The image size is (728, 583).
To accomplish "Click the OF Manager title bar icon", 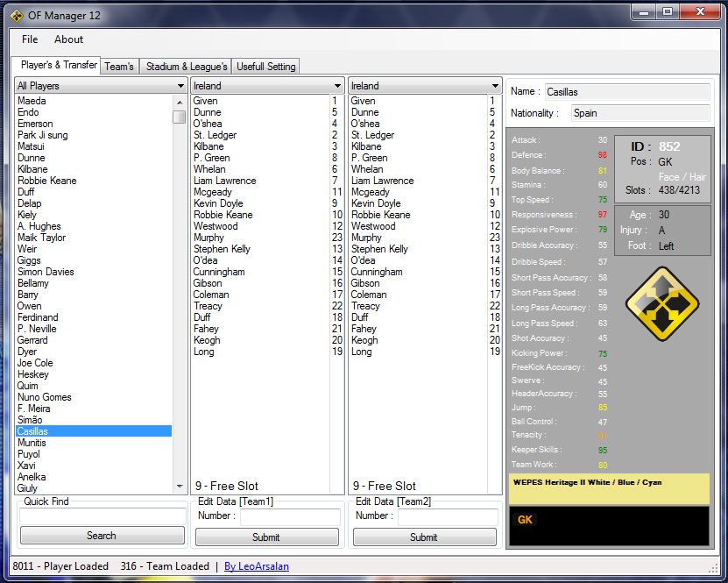I will coord(17,14).
